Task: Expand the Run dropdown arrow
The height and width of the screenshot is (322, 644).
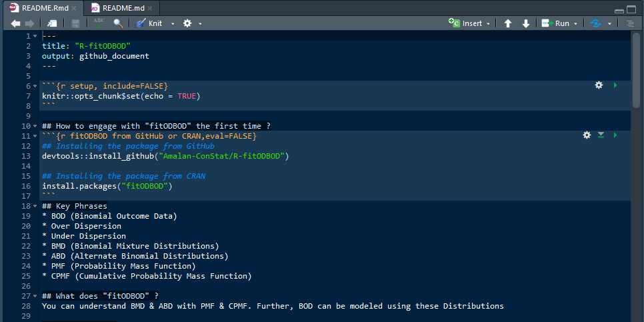Action: click(575, 24)
